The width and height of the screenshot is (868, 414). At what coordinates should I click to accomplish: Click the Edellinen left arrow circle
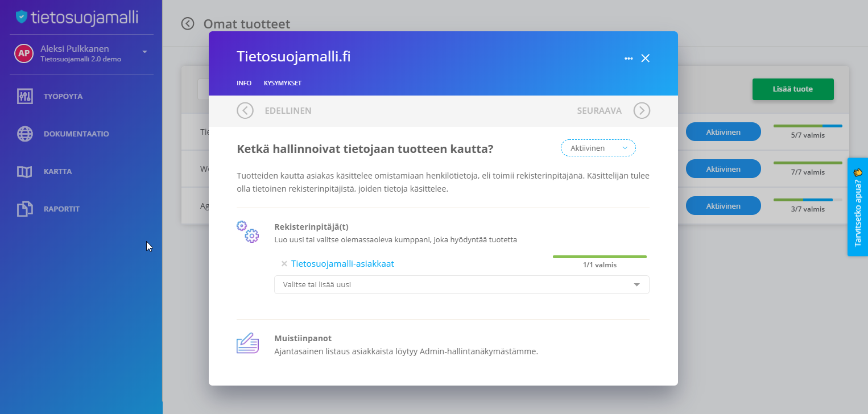(245, 110)
